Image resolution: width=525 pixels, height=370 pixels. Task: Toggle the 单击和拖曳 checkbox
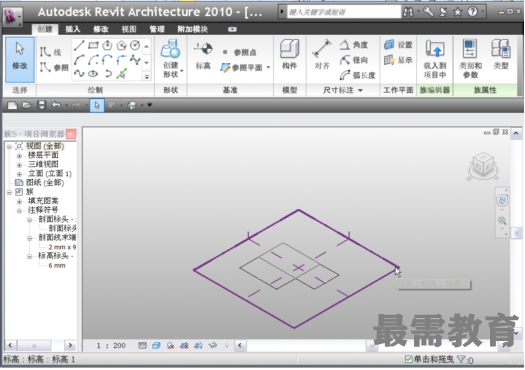[408, 359]
